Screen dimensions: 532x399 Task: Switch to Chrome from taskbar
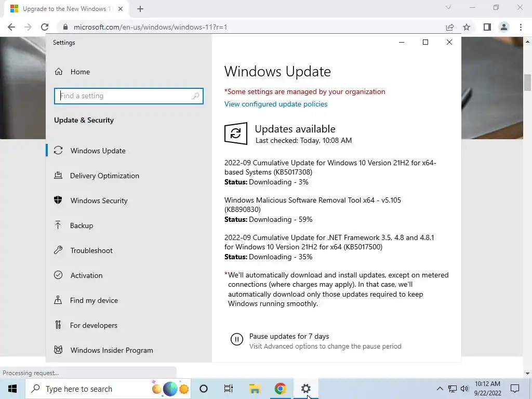coord(280,389)
